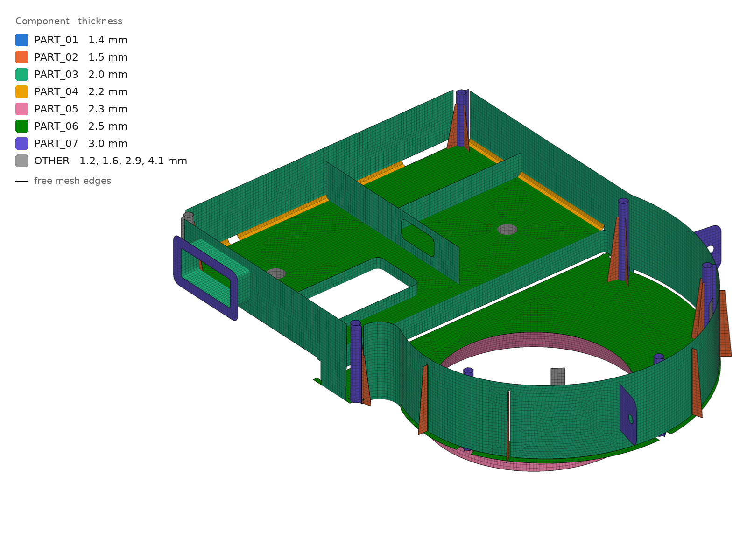Screen dimensions: 747x560
Task: Select the PART_07 purple legend swatch
Action: 21,144
